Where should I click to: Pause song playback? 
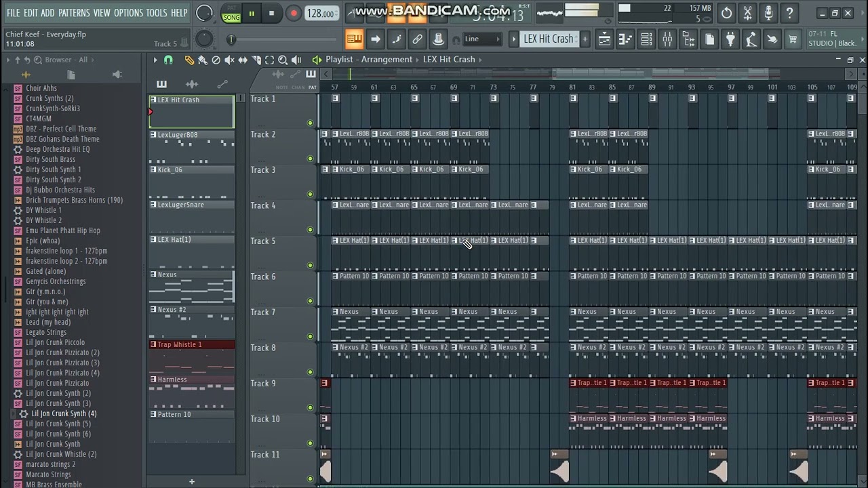pyautogui.click(x=252, y=14)
